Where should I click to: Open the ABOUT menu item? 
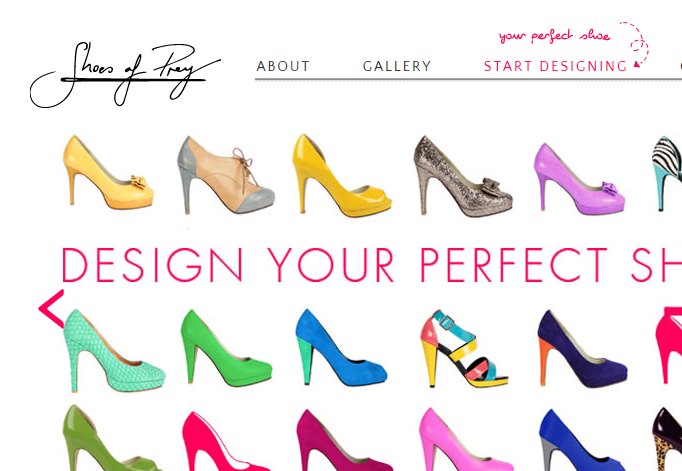[x=283, y=66]
